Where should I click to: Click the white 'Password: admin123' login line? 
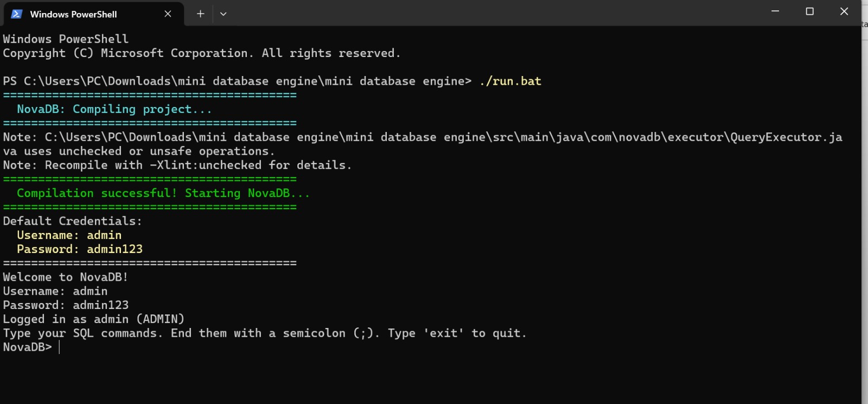(66, 305)
